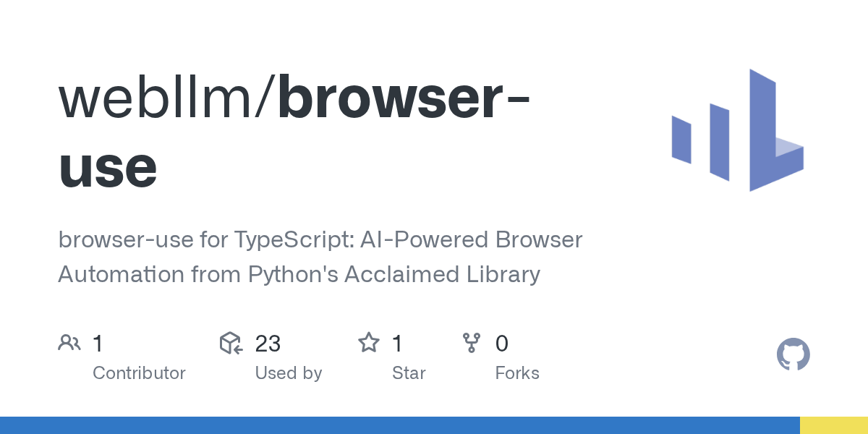This screenshot has height=434, width=868.
Task: Open the Contributor label
Action: pos(139,373)
